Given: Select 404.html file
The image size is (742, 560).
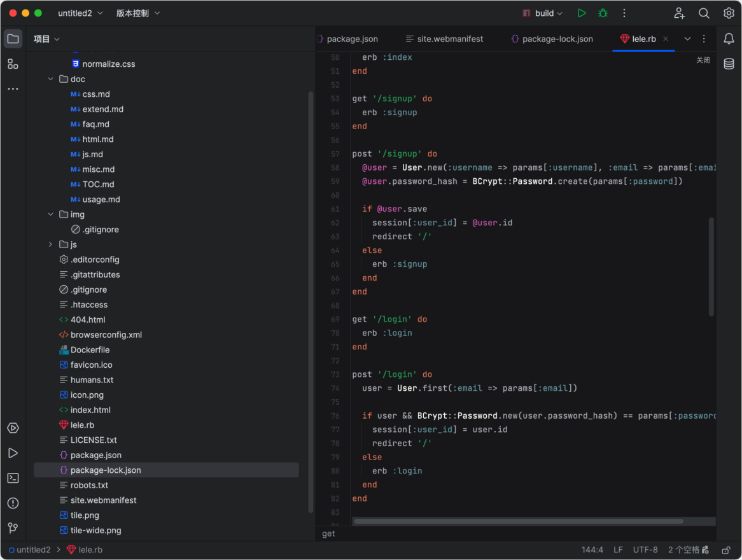Looking at the screenshot, I should tap(82, 319).
